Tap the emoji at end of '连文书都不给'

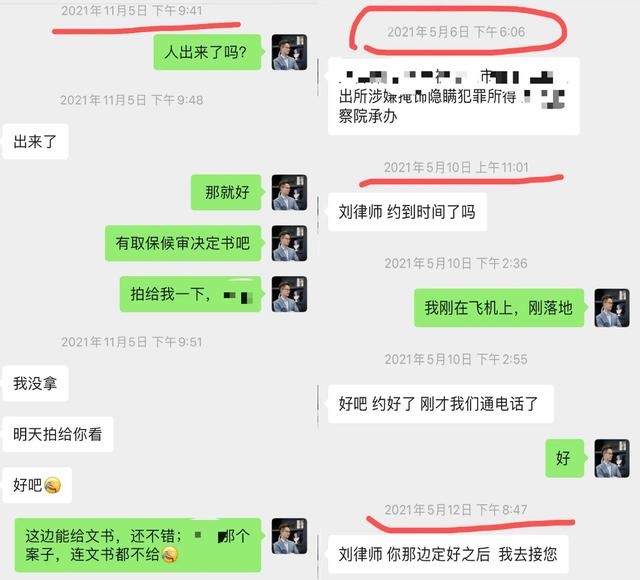point(169,554)
